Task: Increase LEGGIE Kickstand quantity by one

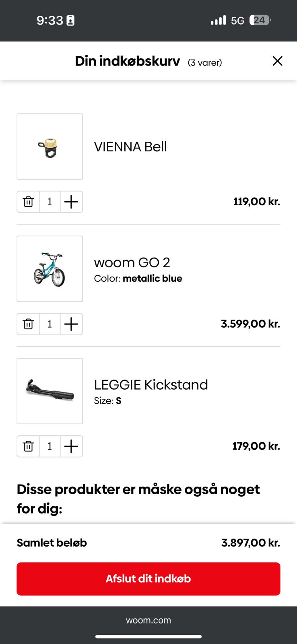Action: (71, 446)
